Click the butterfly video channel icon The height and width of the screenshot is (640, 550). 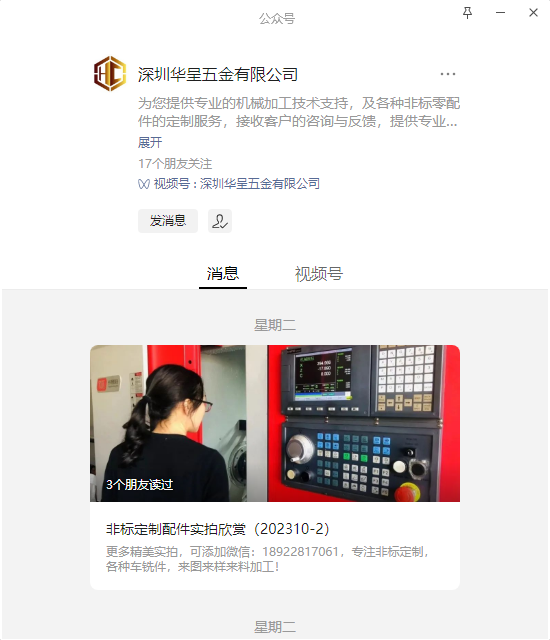click(x=144, y=184)
